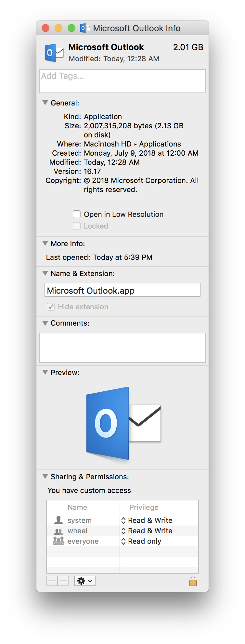Viewport: 245px width, 644px height.
Task: Click the Name column header
Action: point(77,507)
